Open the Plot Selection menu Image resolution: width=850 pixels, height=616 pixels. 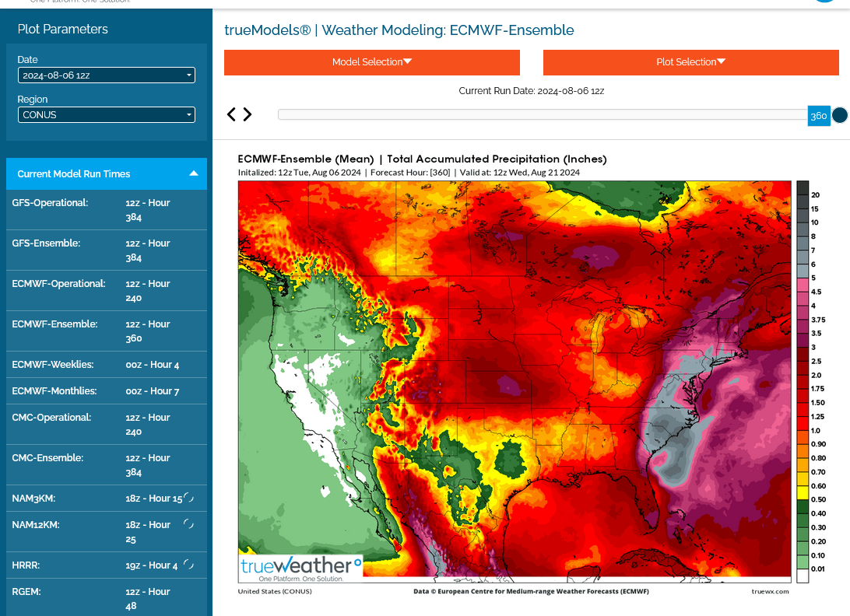[691, 62]
